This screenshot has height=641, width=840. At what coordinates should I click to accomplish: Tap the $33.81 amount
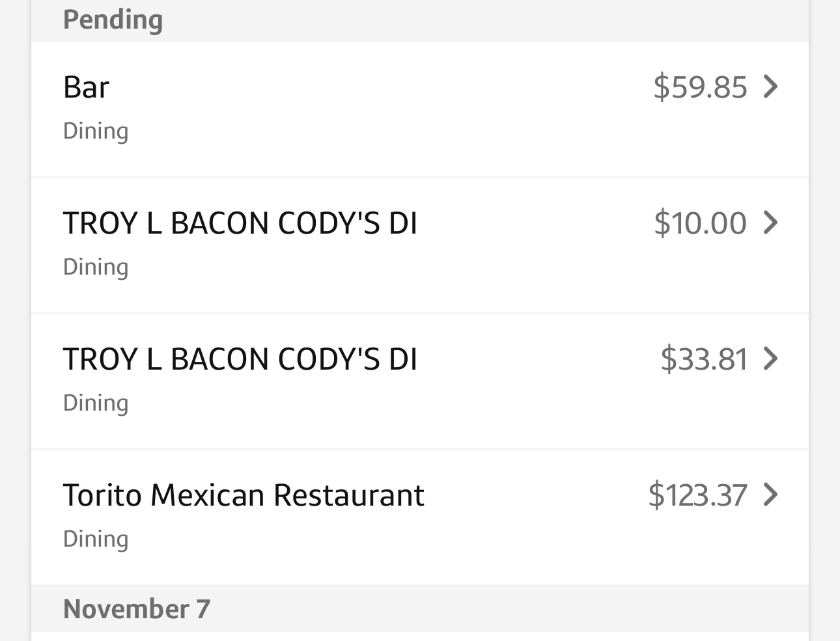tap(703, 359)
